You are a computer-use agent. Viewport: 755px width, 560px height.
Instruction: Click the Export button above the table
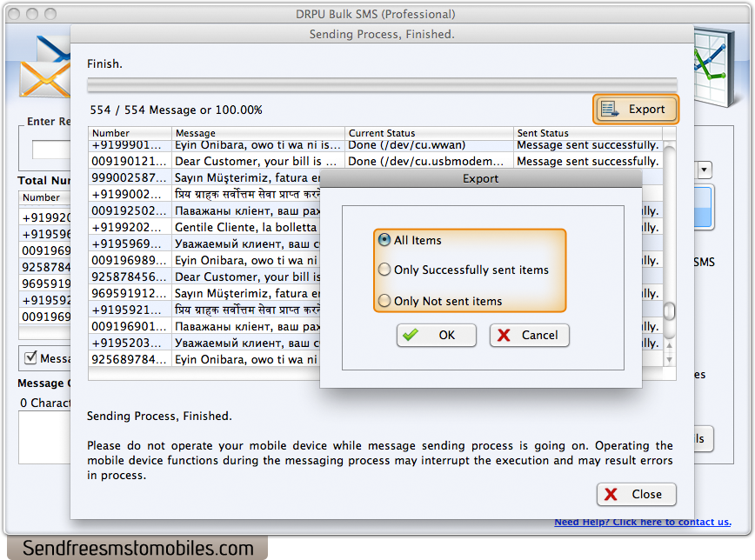636,110
